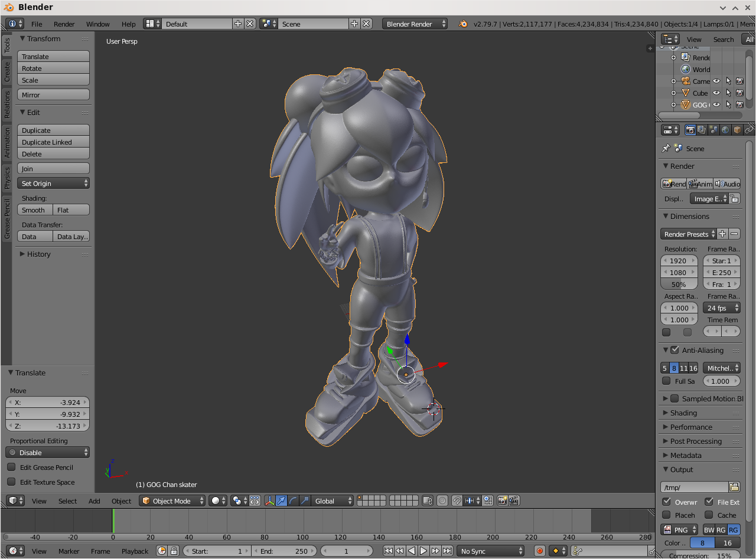Switch to the Create tool shelf tab
756x559 pixels.
[7, 72]
